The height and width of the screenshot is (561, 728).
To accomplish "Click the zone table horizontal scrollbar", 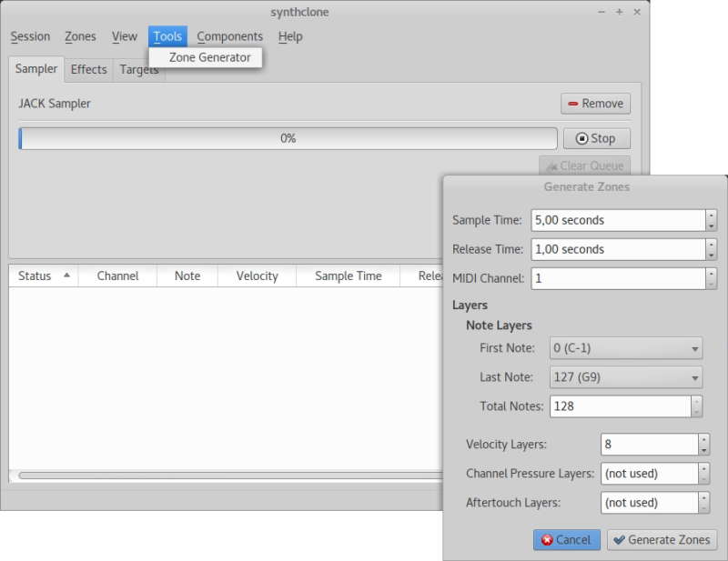I will pyautogui.click(x=230, y=476).
